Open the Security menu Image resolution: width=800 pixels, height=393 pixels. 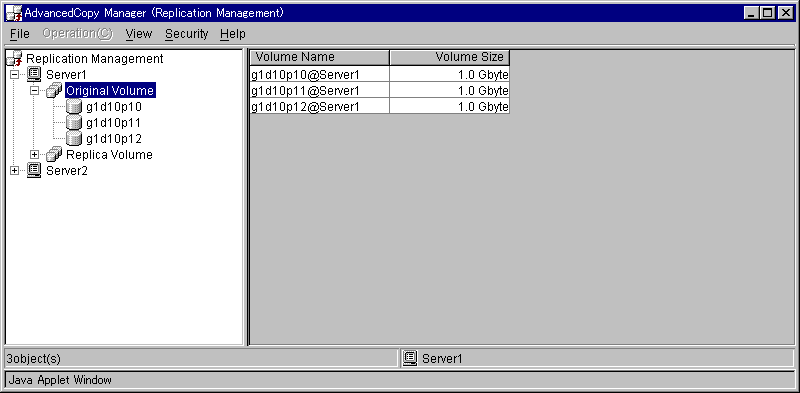pos(187,34)
